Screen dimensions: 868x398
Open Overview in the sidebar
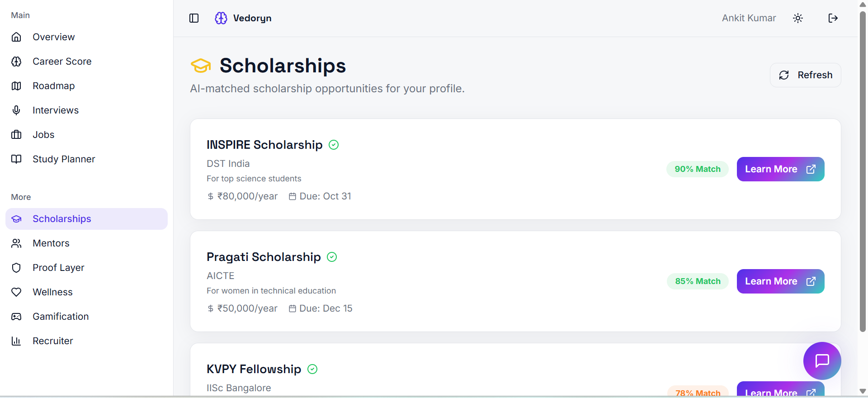tap(53, 37)
